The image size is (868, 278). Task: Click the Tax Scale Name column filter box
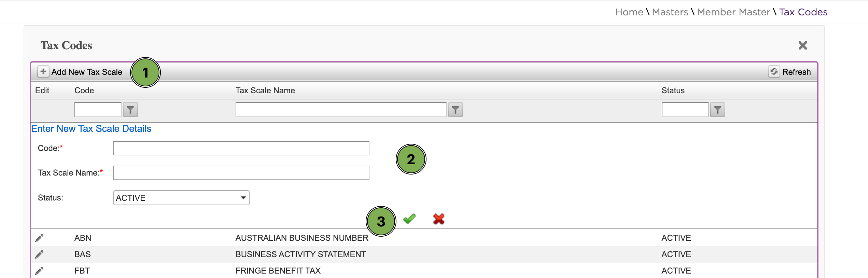click(341, 110)
